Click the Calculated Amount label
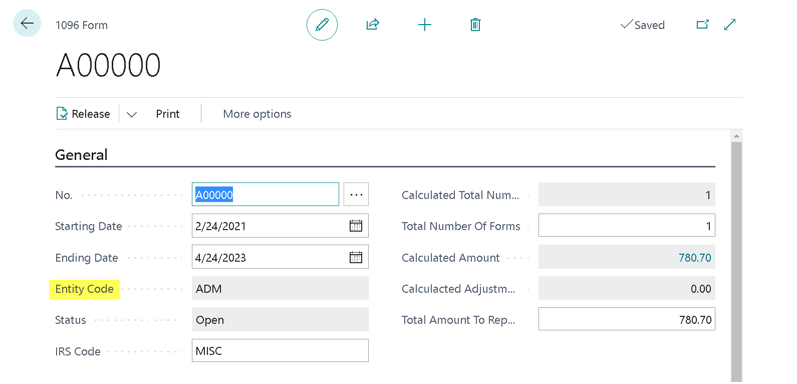This screenshot has width=797, height=384. pos(451,258)
